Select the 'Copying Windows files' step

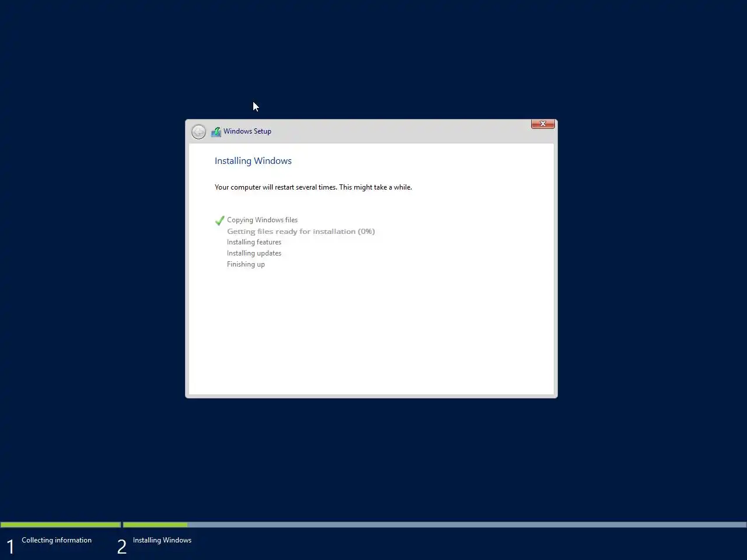click(x=262, y=220)
